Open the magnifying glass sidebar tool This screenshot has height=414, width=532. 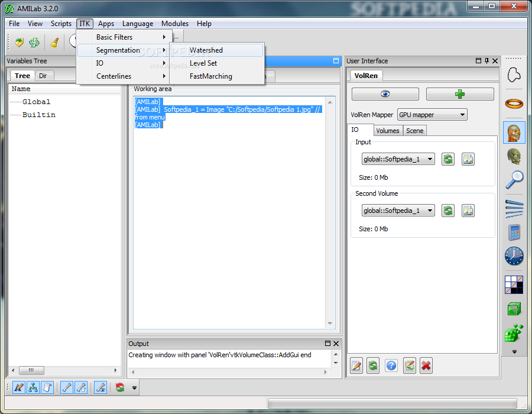[x=514, y=180]
